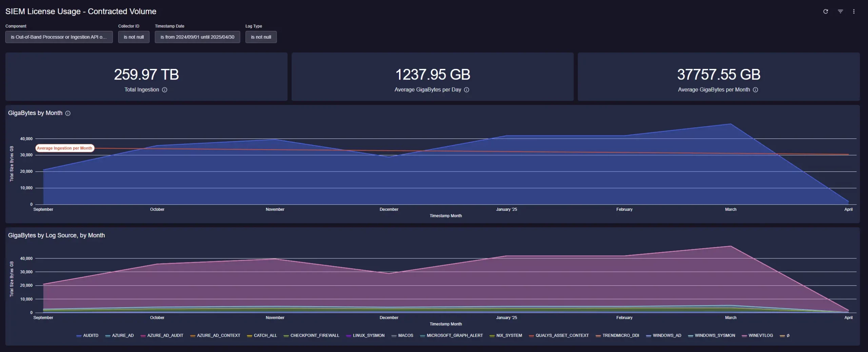The height and width of the screenshot is (352, 868).
Task: Click info icon beside Average GigaBytes per Month
Action: pos(755,90)
